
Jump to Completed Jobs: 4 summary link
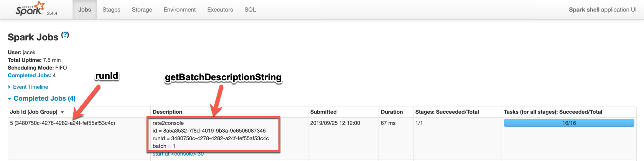click(30, 75)
